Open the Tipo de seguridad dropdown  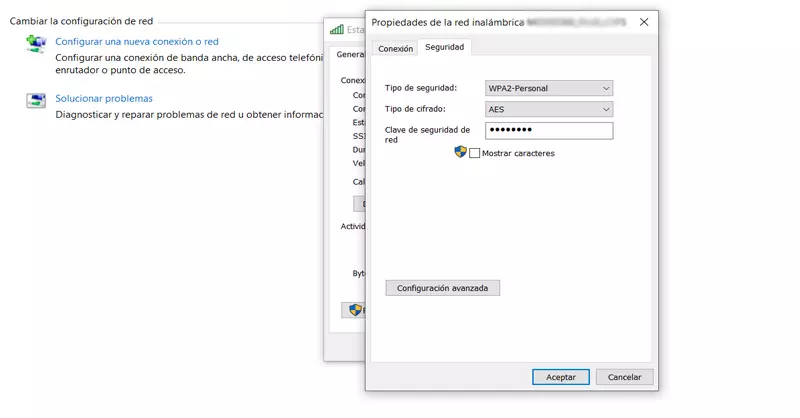(x=549, y=88)
